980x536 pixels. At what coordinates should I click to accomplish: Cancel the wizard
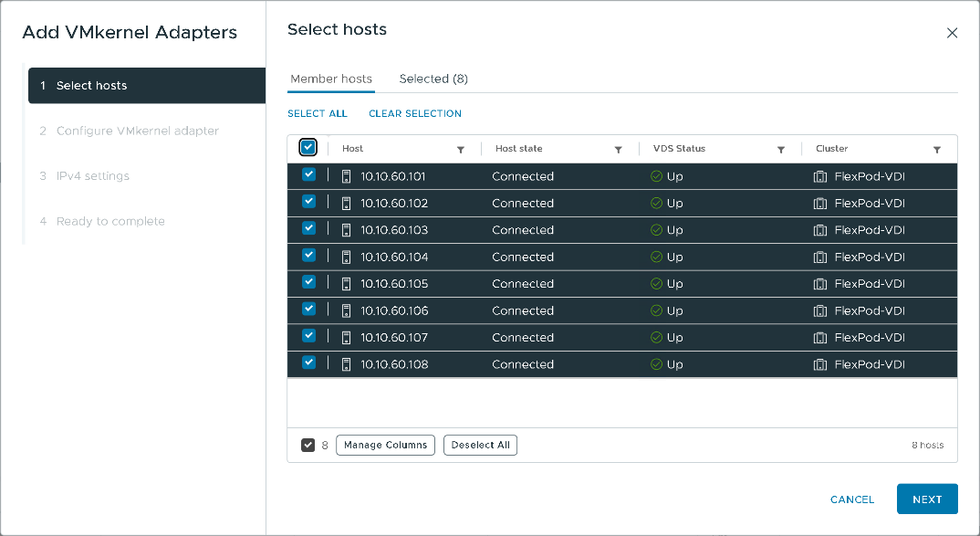click(x=852, y=499)
